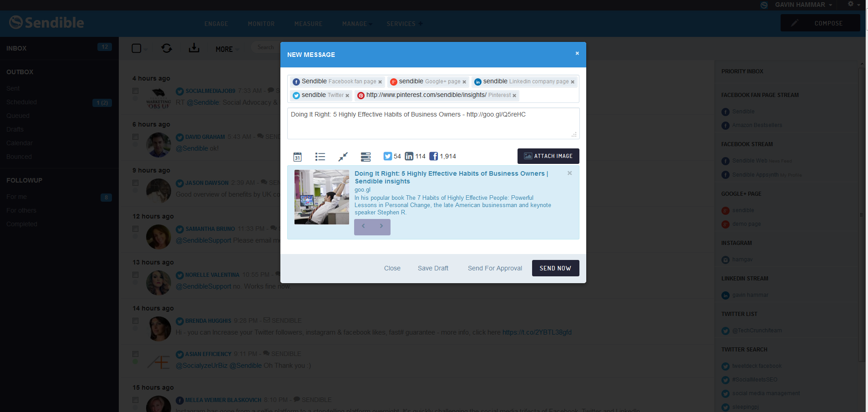This screenshot has width=868, height=412.
Task: Click Priority Inbox in right panel
Action: tap(742, 71)
